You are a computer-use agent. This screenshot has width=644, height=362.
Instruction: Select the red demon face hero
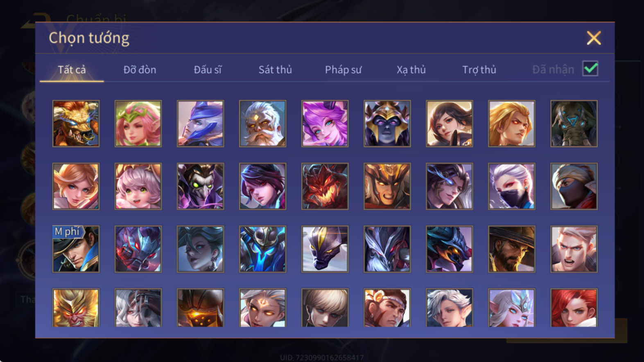click(x=325, y=186)
